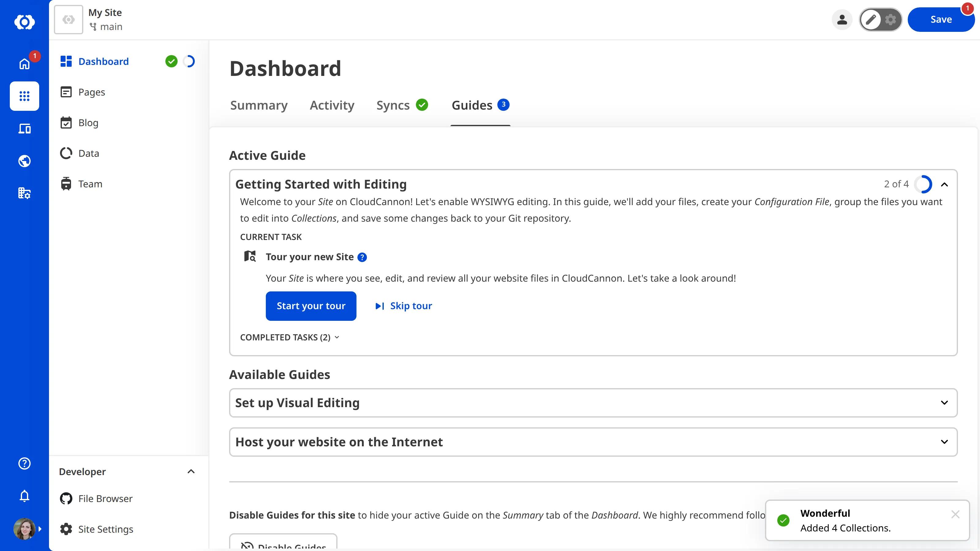Open the user account icon in header
980x551 pixels.
[842, 19]
